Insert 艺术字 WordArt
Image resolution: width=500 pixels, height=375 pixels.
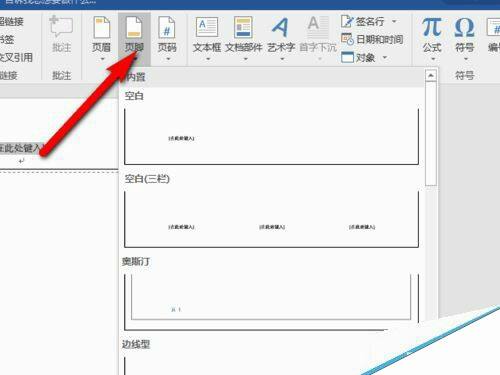click(x=280, y=27)
